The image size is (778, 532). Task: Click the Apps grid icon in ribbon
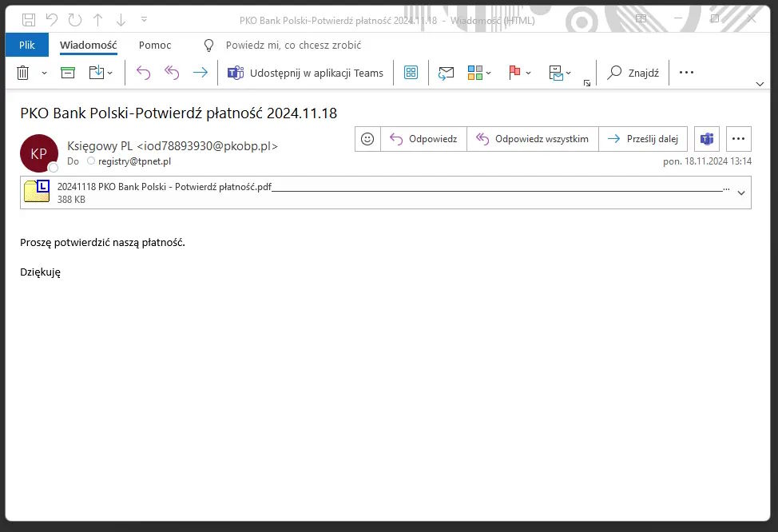[x=411, y=73]
